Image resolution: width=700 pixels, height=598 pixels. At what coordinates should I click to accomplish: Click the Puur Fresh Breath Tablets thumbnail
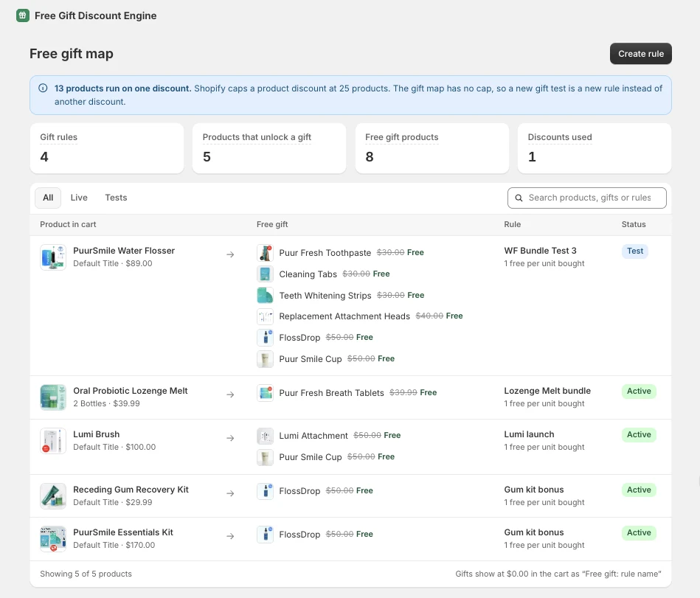click(266, 393)
